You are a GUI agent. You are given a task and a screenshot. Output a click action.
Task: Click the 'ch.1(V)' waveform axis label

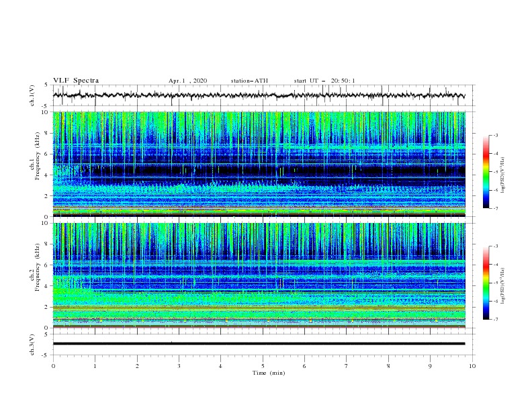click(32, 95)
